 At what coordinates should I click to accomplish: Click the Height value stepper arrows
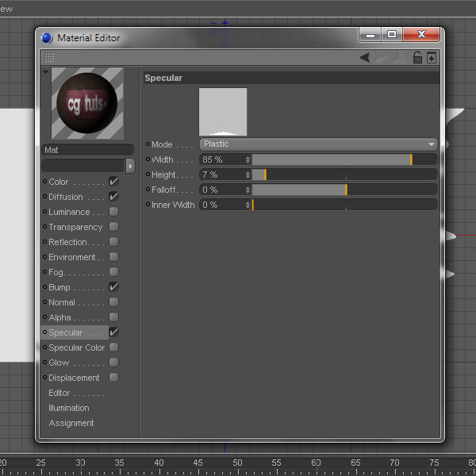click(x=248, y=175)
